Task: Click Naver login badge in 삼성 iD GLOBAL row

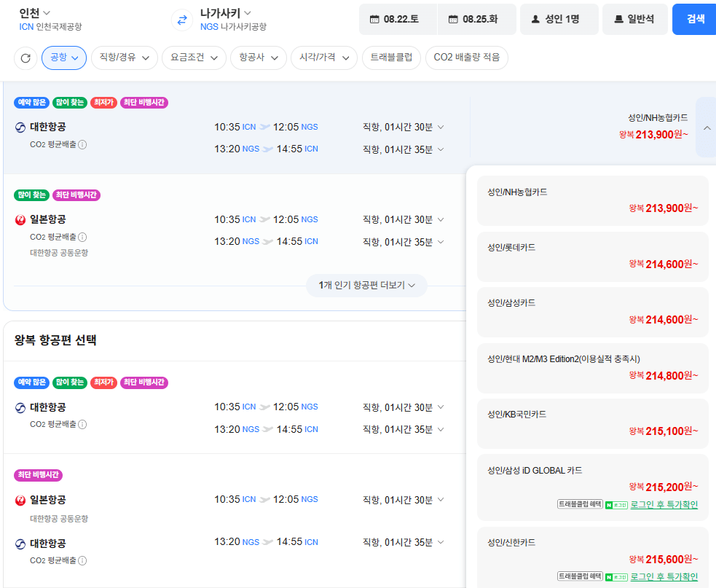Action: (x=616, y=505)
